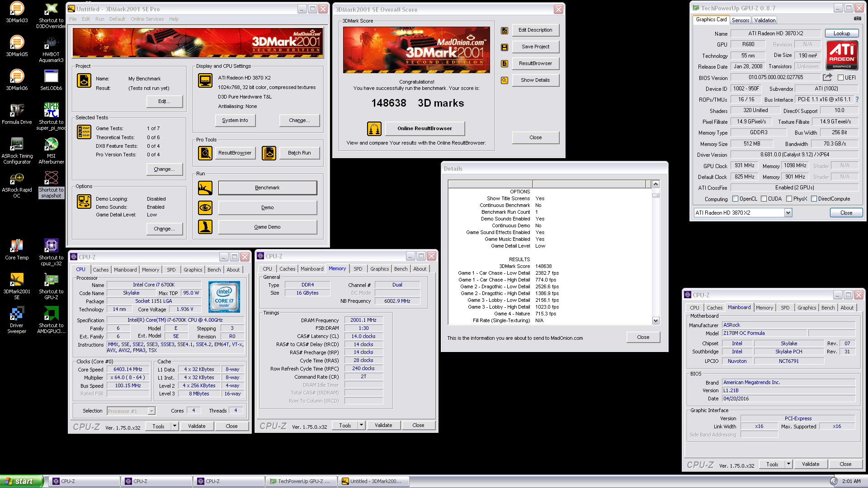
Task: Open the 3DMark06 desktop icon
Action: tap(17, 80)
